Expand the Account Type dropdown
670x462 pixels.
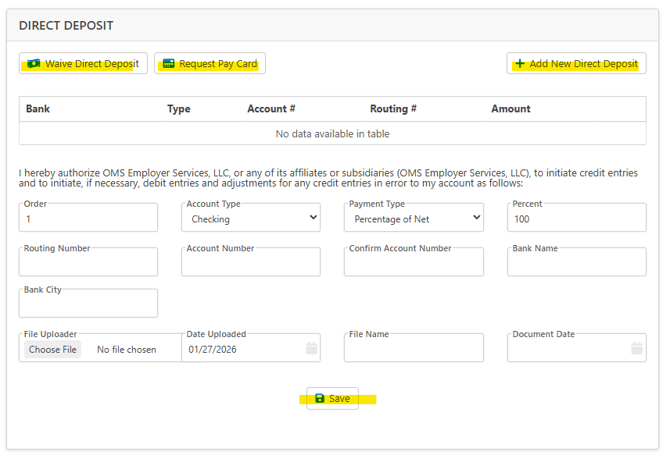pos(251,218)
